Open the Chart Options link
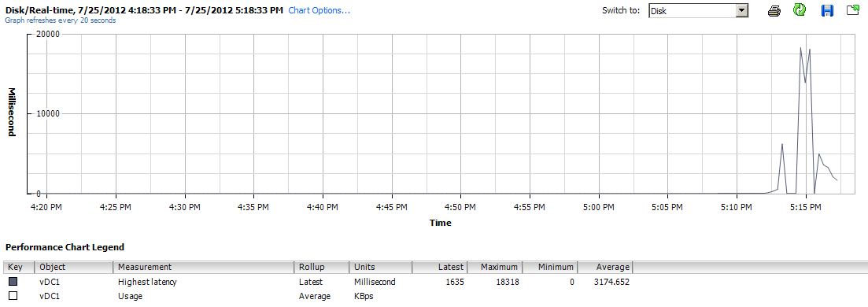The image size is (868, 307). click(319, 10)
